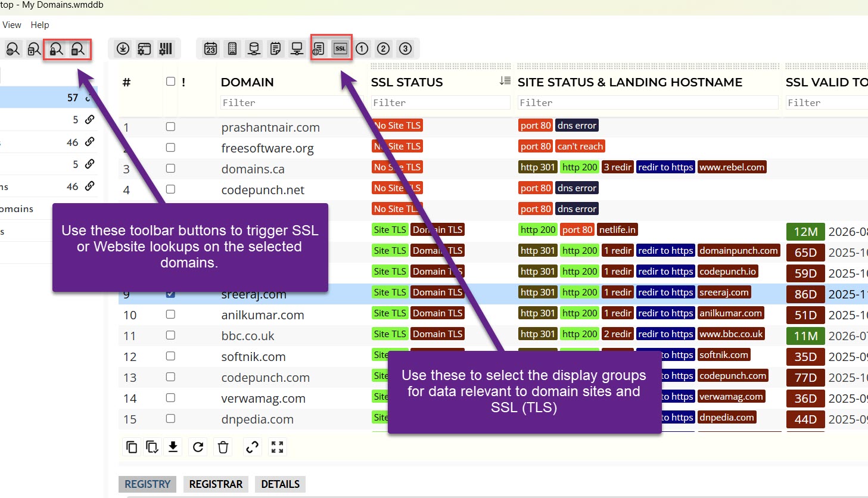The width and height of the screenshot is (868, 498).
Task: Click the refresh icon below the table
Action: pyautogui.click(x=198, y=447)
